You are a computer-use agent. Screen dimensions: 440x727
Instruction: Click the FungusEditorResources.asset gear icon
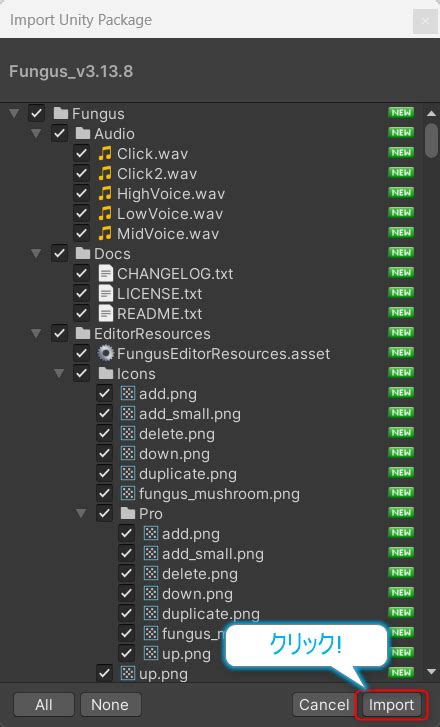pos(105,353)
